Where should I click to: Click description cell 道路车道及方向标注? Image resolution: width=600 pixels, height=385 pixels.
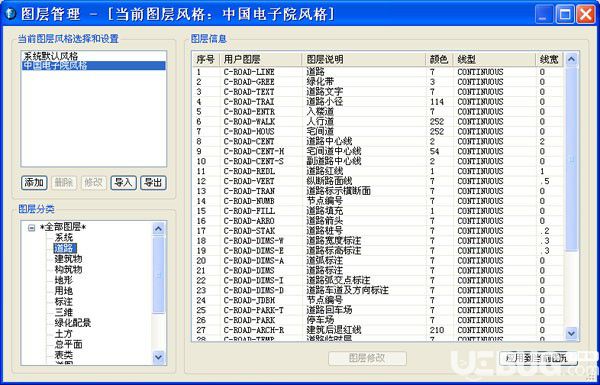coord(347,290)
